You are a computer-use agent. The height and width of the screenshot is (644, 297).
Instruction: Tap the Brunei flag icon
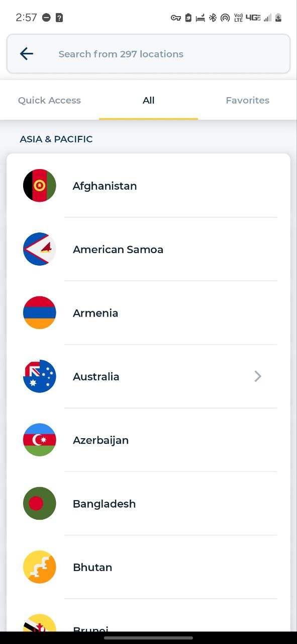(40, 623)
